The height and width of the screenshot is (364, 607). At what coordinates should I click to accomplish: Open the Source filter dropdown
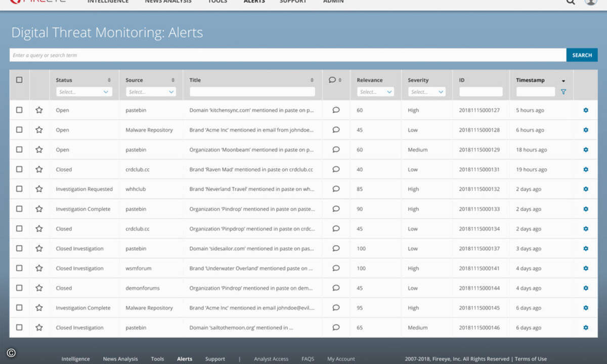pyautogui.click(x=150, y=92)
